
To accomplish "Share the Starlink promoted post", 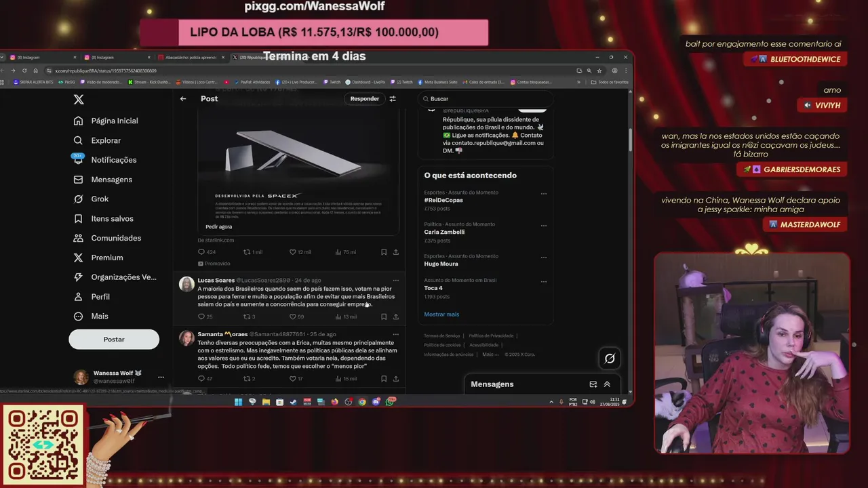I will pos(396,252).
